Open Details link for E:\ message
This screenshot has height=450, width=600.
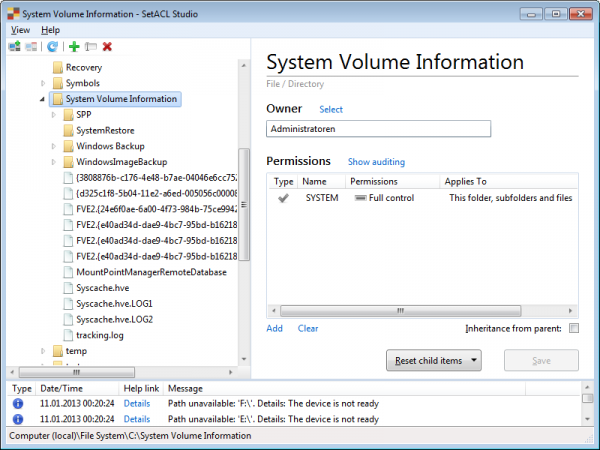click(137, 419)
